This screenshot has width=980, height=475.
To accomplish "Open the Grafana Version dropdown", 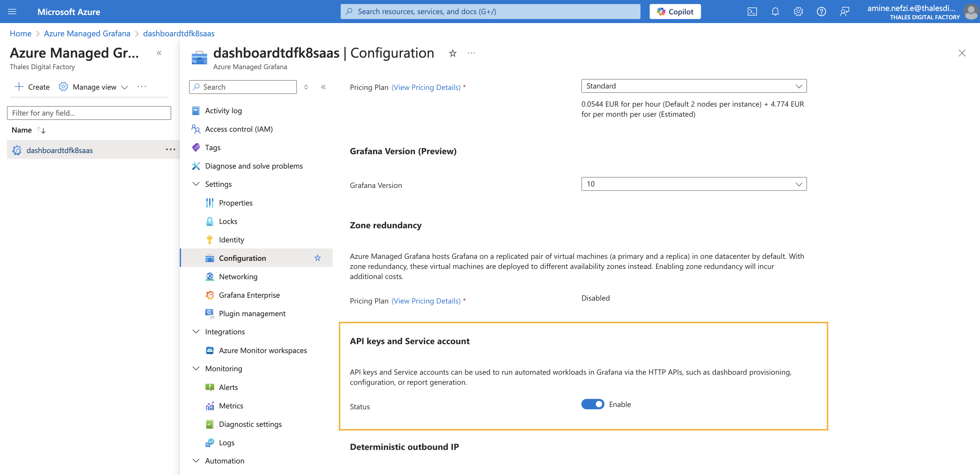I will pos(693,184).
